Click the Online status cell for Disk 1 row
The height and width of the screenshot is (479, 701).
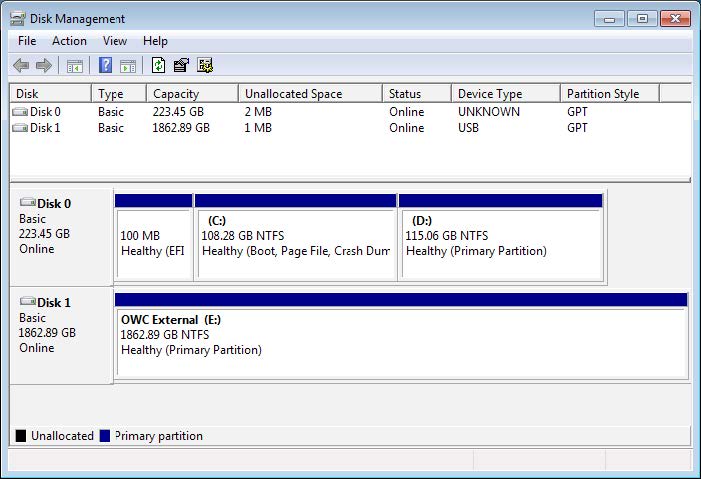coord(406,128)
